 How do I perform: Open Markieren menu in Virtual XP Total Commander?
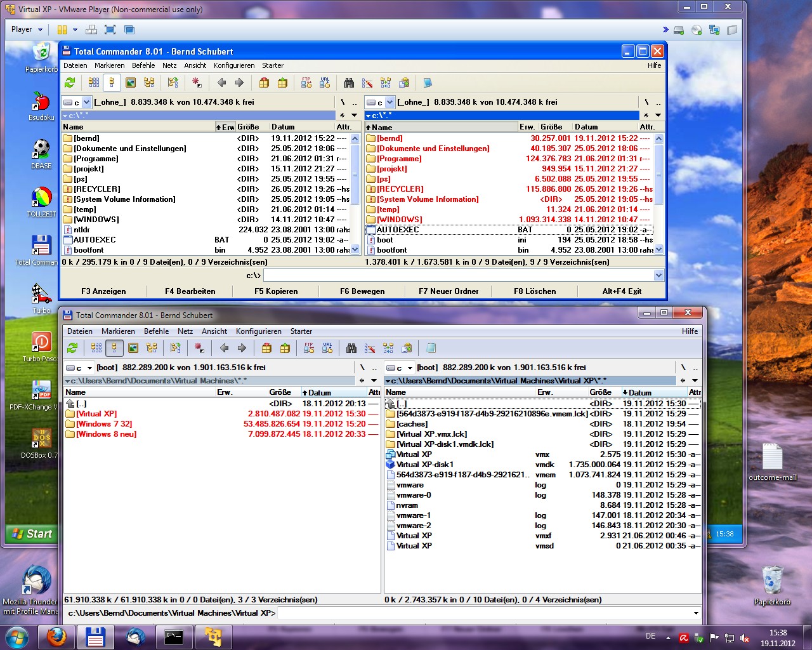coord(110,65)
